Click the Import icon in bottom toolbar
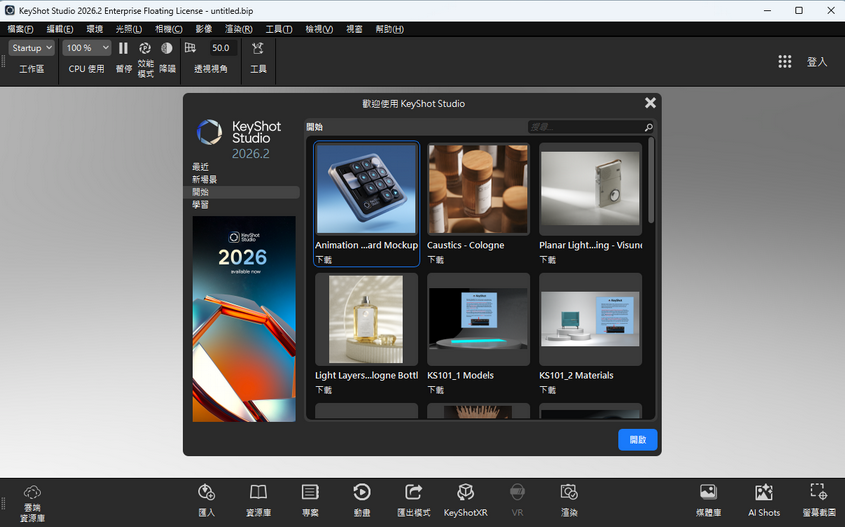 point(206,492)
